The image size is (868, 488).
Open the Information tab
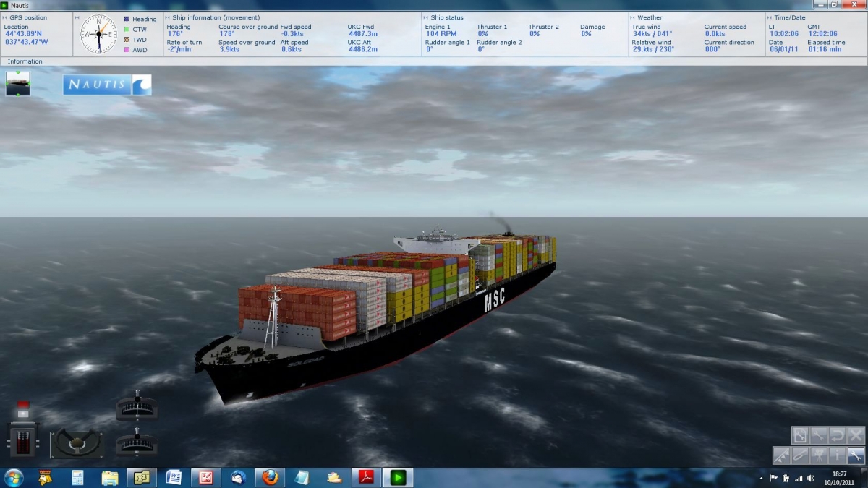[25, 61]
